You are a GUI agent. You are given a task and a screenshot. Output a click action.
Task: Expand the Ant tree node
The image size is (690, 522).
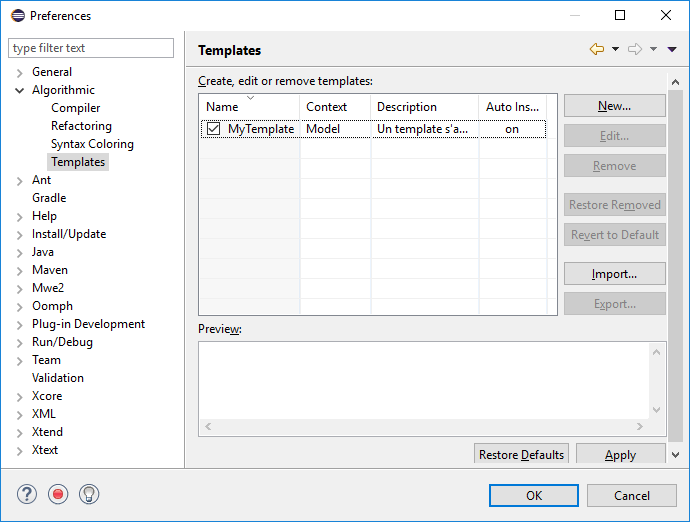(x=19, y=181)
